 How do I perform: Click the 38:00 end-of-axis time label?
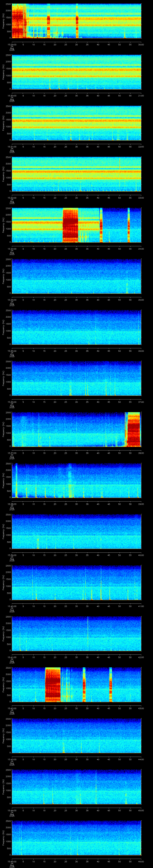pos(141,453)
